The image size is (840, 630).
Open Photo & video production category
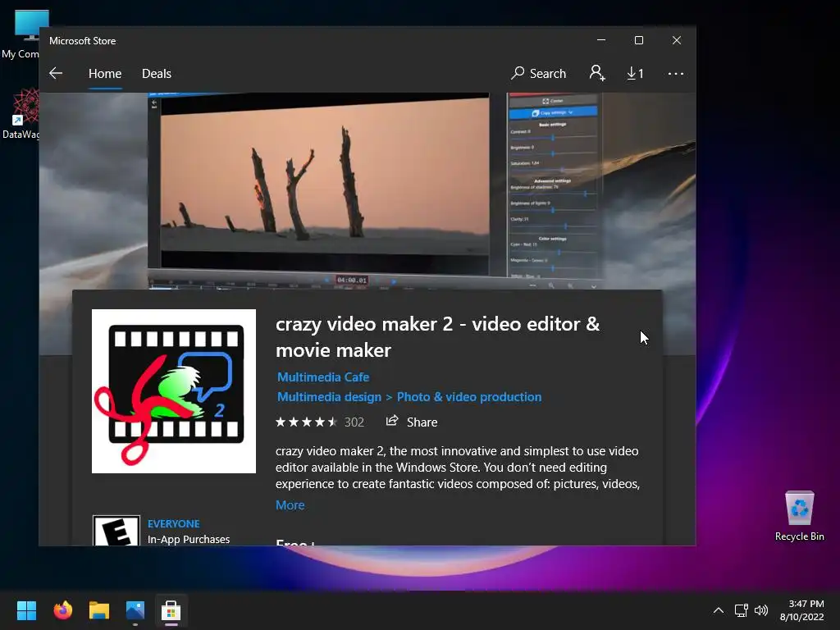(469, 397)
